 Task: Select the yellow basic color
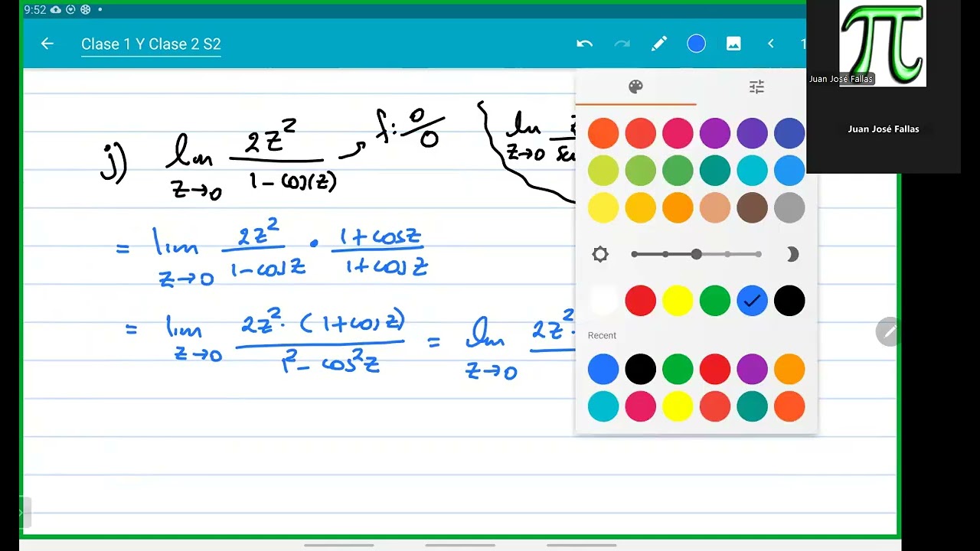[678, 301]
